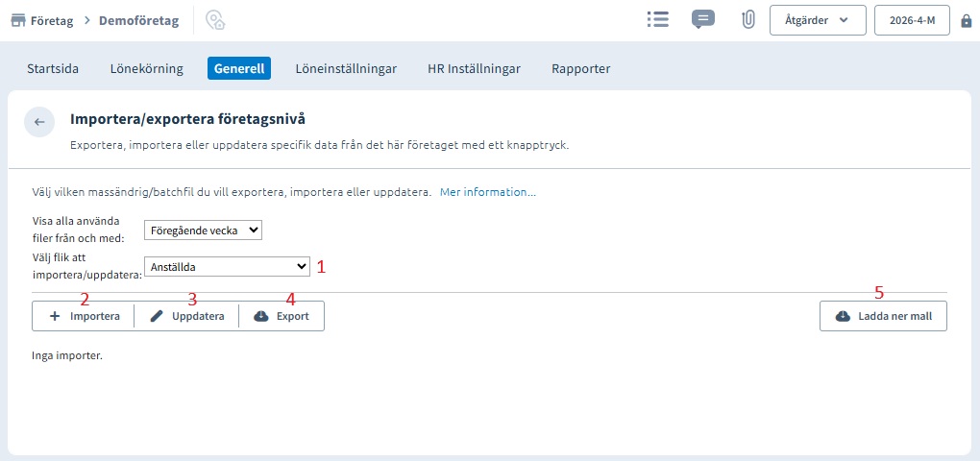Screen dimensions: 980x461
Task: Click the Export button
Action: [x=282, y=316]
